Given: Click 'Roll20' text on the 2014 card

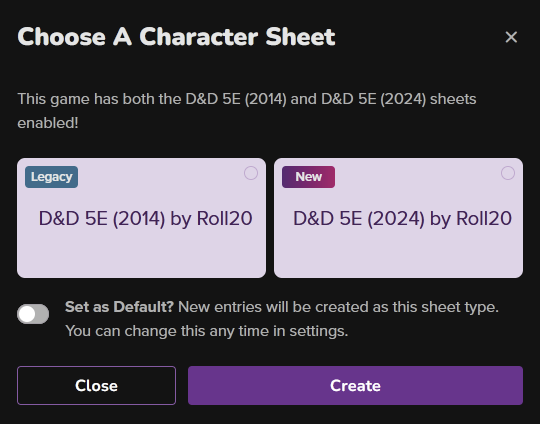Looking at the screenshot, I should pyautogui.click(x=225, y=218).
